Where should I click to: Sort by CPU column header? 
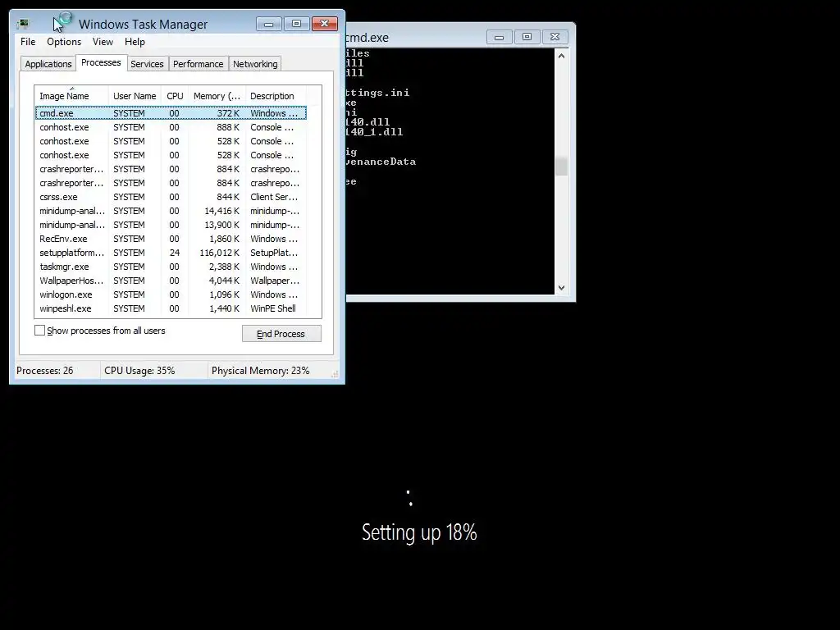(175, 96)
